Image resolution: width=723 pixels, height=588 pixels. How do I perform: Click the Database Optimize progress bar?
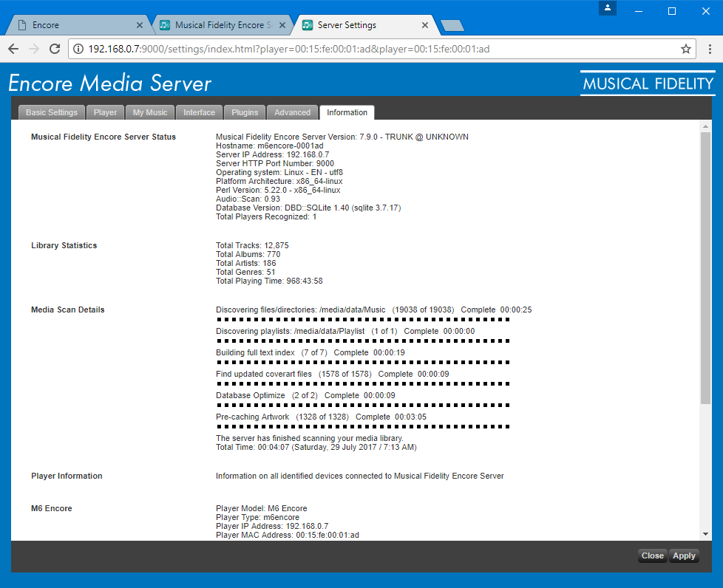(x=363, y=405)
